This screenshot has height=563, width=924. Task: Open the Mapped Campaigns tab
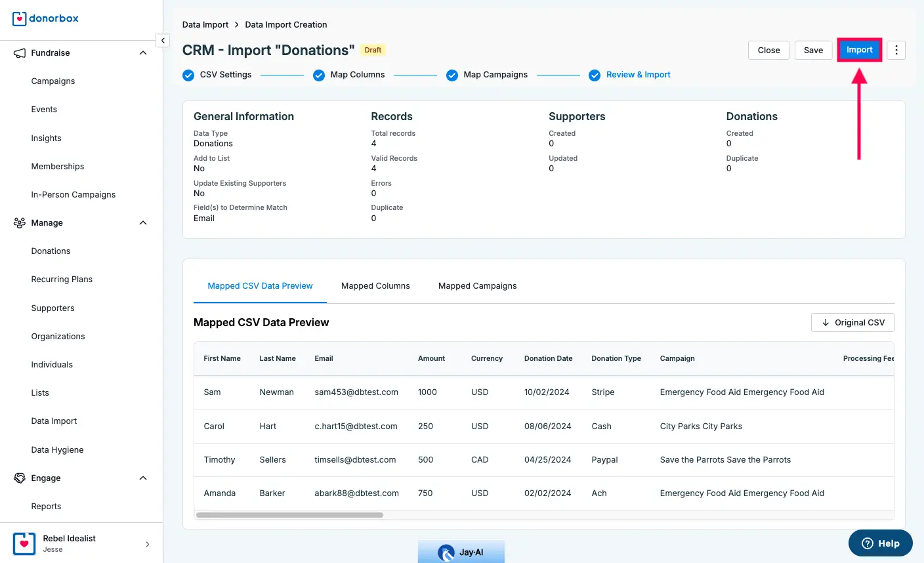tap(477, 285)
